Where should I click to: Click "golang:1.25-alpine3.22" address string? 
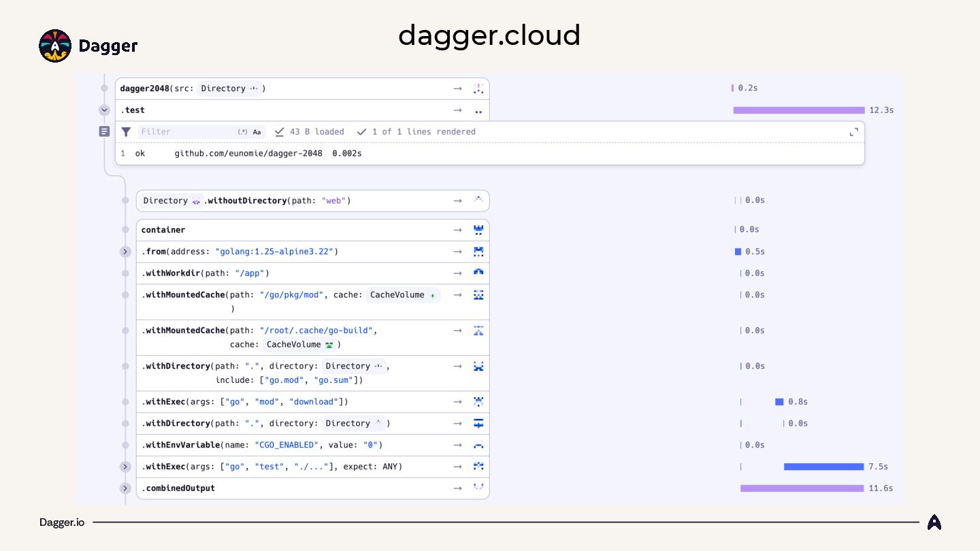[x=274, y=252]
